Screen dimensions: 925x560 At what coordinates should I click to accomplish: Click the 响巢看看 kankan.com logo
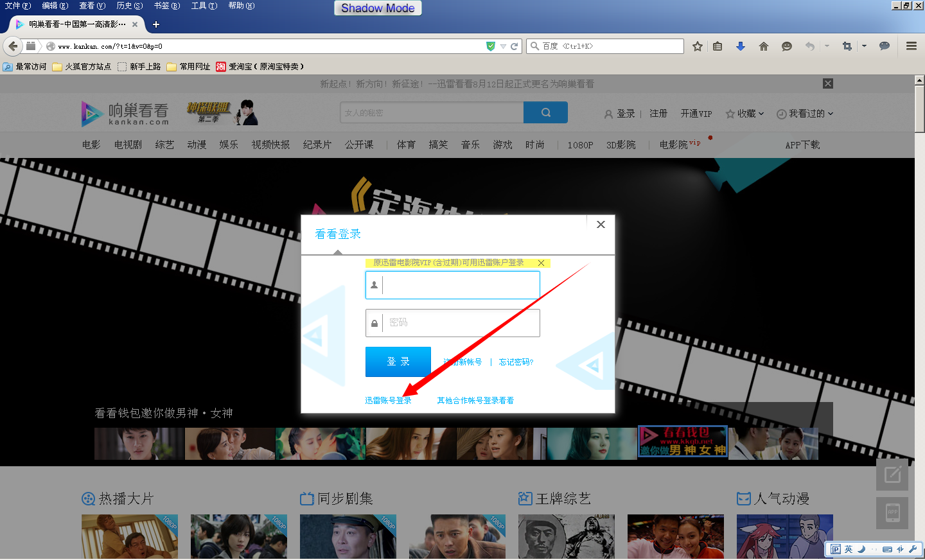(x=125, y=114)
